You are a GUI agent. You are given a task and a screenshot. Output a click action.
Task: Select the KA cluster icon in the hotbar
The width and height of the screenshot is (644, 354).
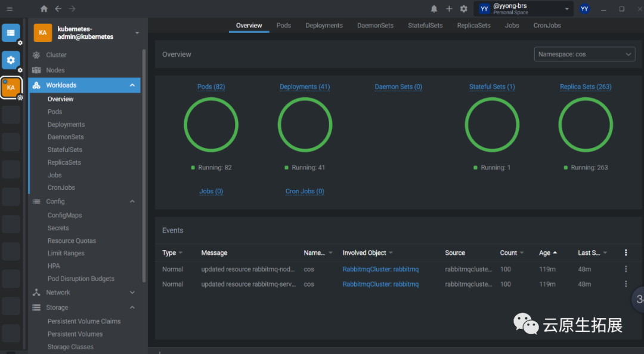(11, 87)
